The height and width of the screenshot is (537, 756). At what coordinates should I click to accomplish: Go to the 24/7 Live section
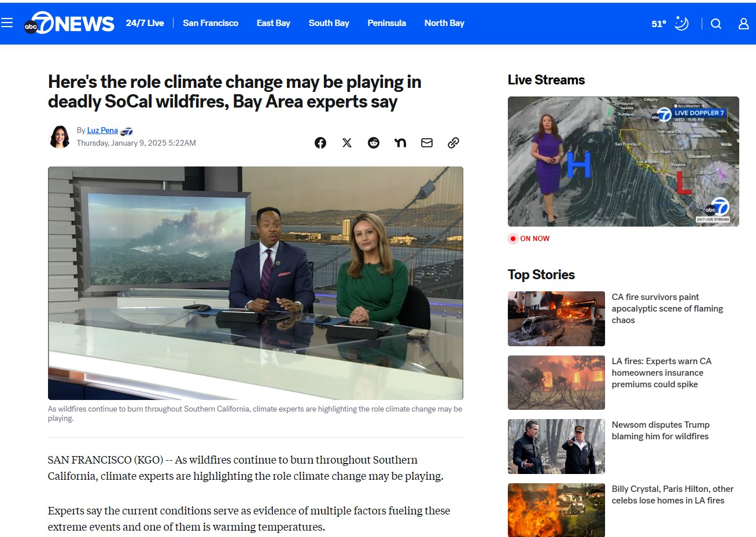point(145,23)
